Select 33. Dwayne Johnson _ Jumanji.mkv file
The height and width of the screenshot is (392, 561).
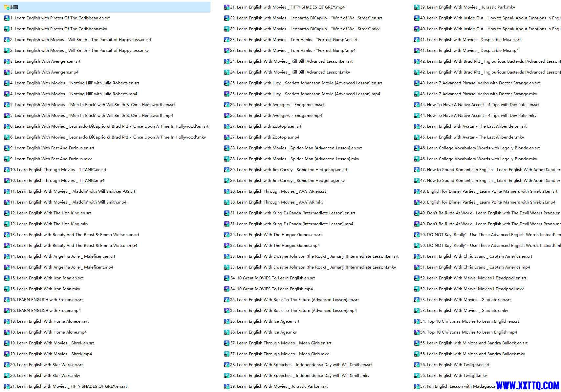[313, 267]
